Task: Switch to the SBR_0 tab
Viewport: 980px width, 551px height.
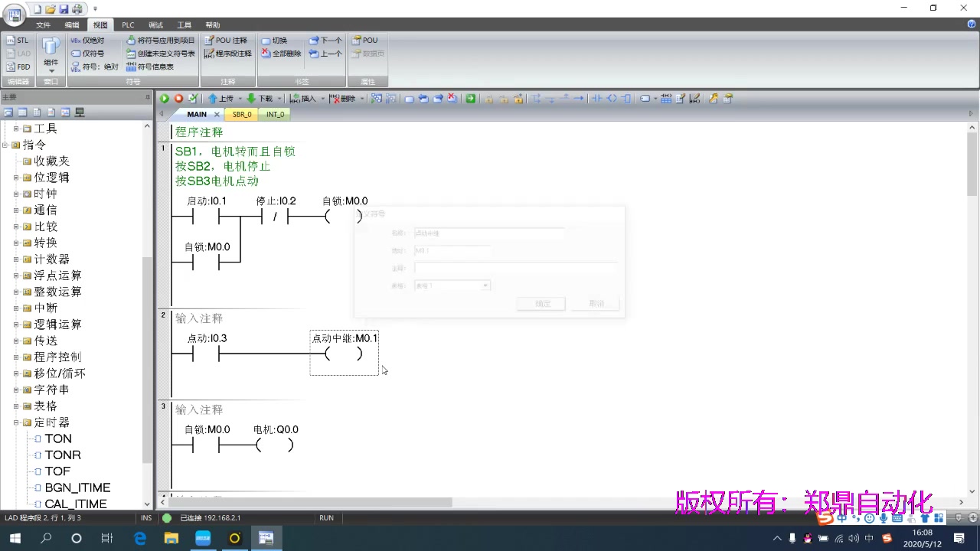Action: (x=242, y=114)
